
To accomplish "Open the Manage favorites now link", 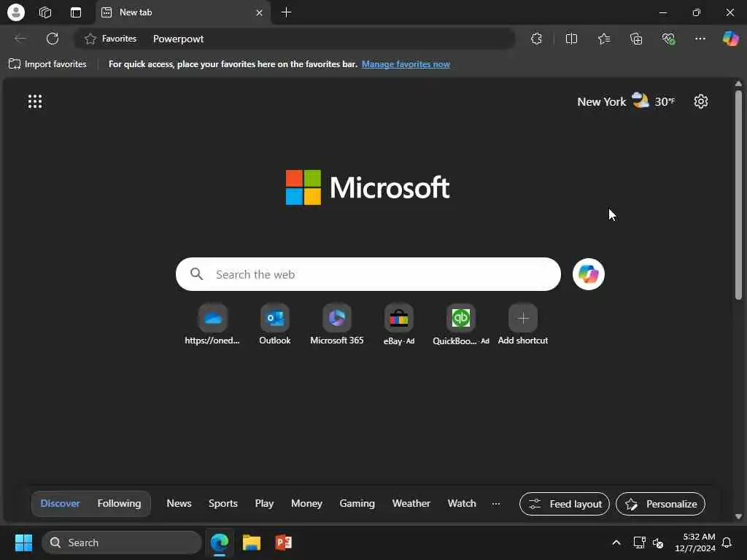I will (x=406, y=64).
